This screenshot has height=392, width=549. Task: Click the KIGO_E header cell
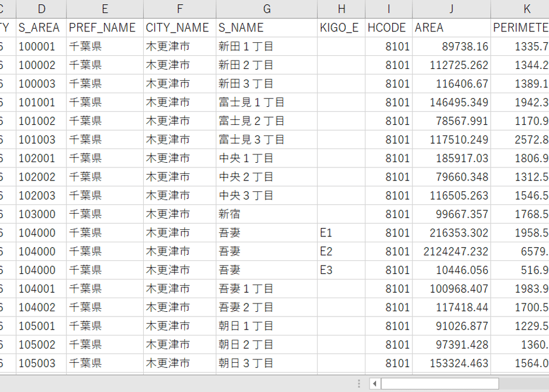tap(342, 28)
